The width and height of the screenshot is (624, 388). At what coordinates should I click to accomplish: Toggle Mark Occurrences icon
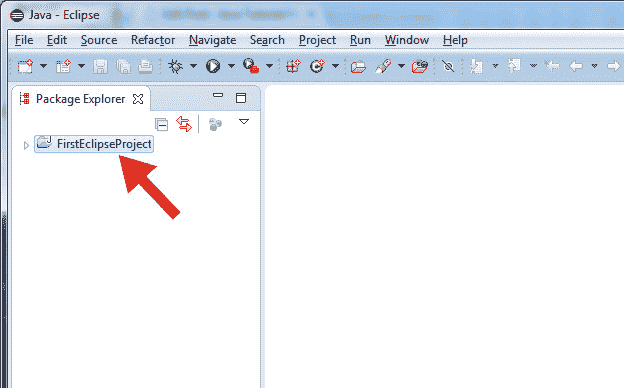click(448, 66)
